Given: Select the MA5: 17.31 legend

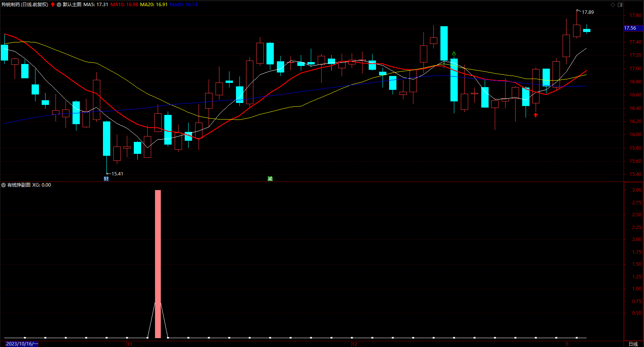Looking at the screenshot, I should [96, 5].
